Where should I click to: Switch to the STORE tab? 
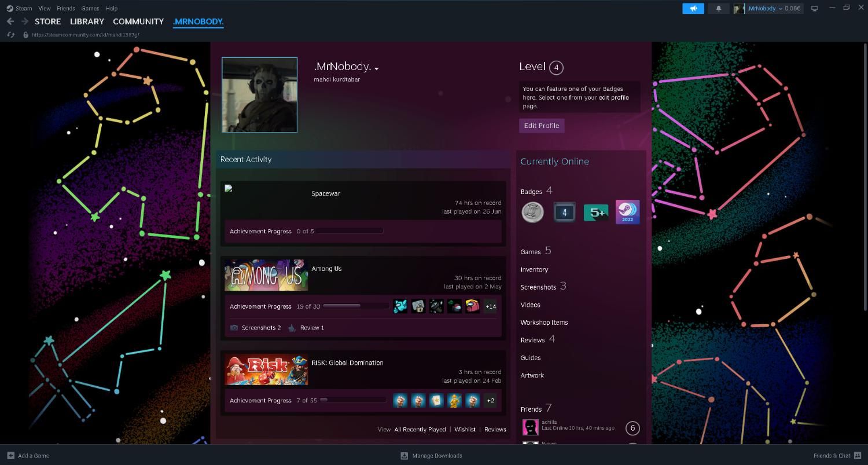48,21
